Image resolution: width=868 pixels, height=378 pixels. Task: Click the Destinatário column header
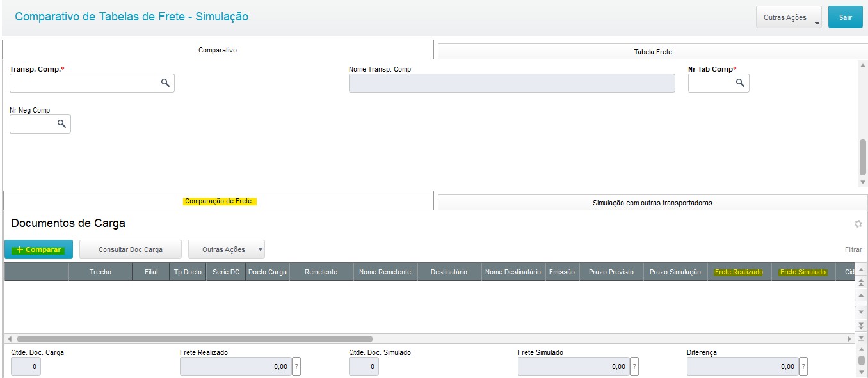pos(449,272)
